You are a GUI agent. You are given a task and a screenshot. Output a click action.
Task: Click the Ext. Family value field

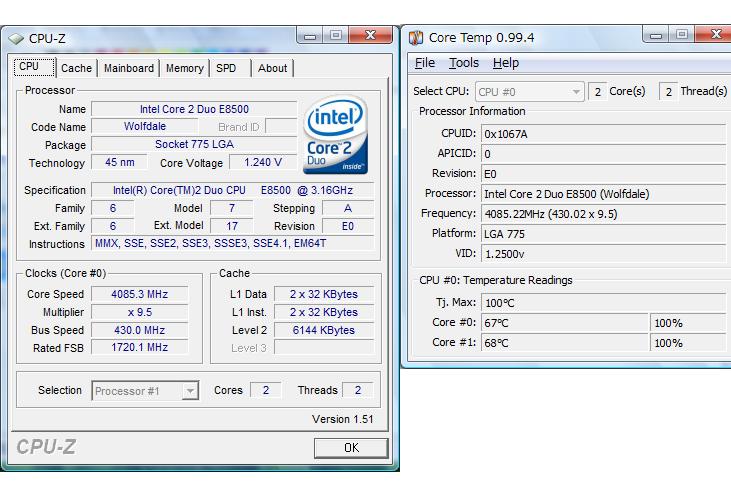point(112,226)
